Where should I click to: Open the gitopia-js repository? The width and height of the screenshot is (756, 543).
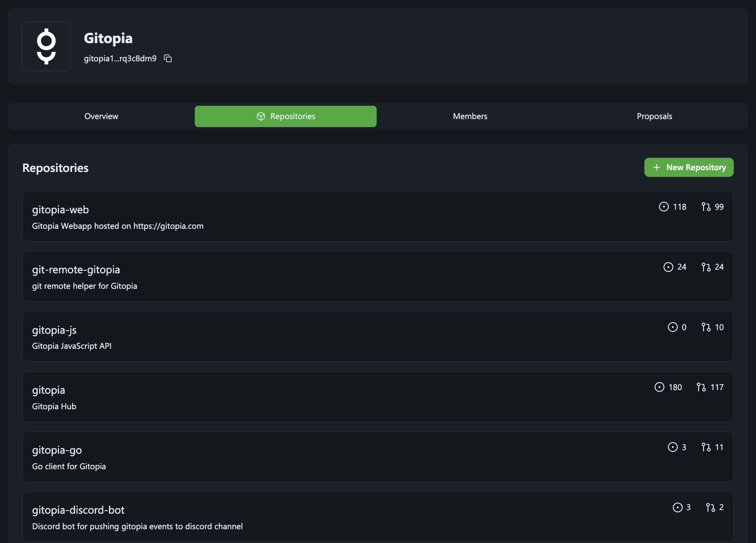point(54,330)
